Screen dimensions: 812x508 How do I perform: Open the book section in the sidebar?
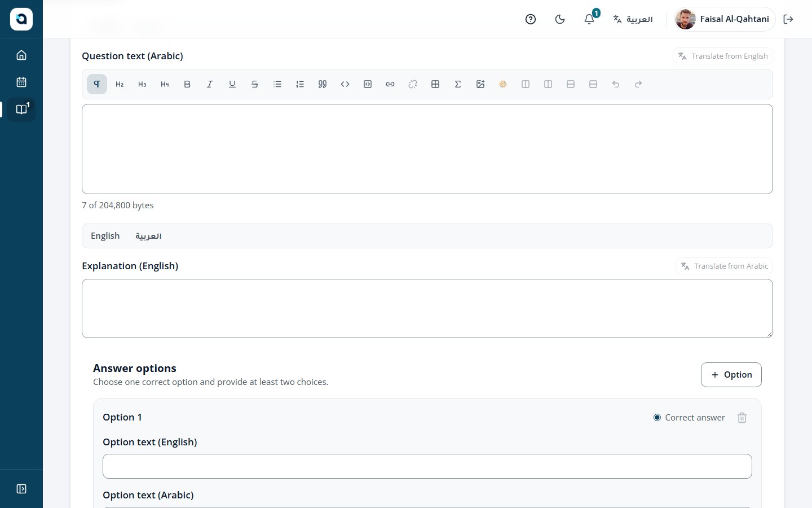click(x=21, y=110)
